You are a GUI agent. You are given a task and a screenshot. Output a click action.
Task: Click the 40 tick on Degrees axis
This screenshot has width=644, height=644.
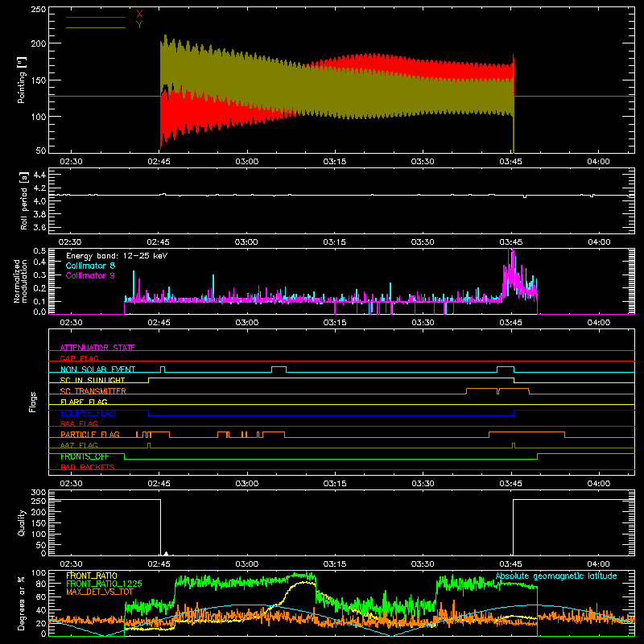(41, 610)
